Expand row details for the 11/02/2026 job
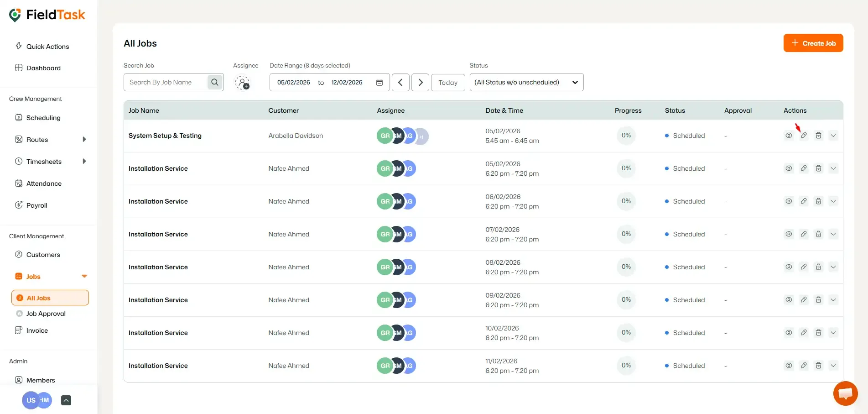This screenshot has height=414, width=868. tap(833, 365)
